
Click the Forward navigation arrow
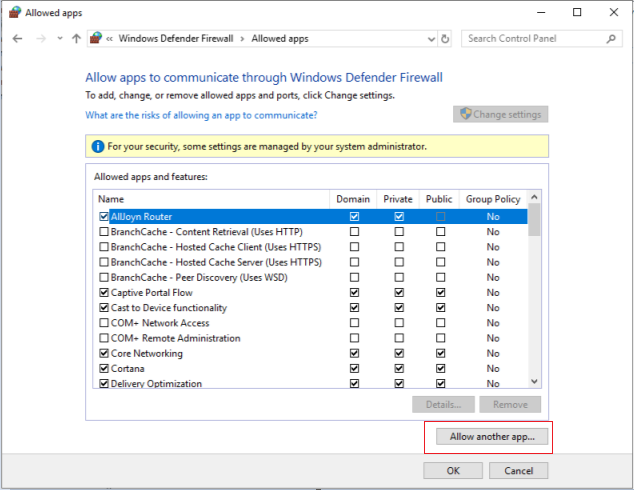click(41, 39)
